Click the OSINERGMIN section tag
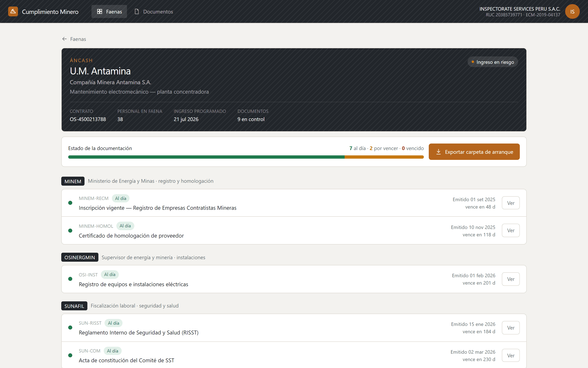 tap(80, 257)
